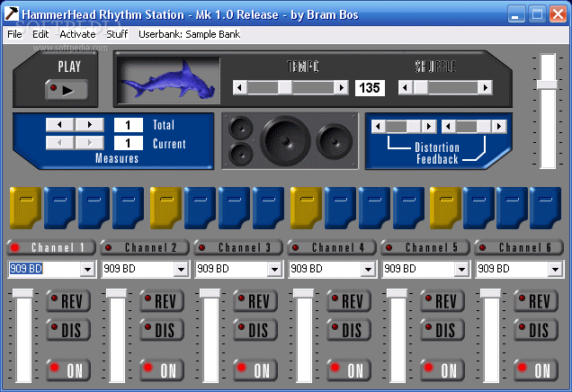Enable DIS on Channel 1
The height and width of the screenshot is (392, 572).
[x=68, y=330]
